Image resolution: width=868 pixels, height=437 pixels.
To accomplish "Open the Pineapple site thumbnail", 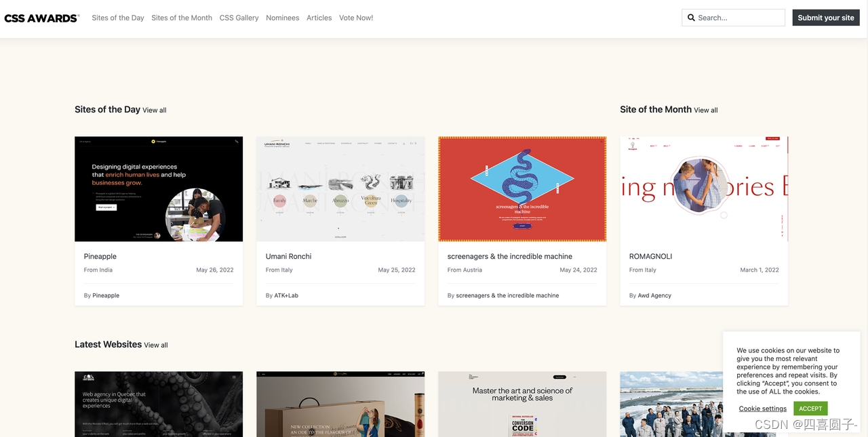I will (159, 189).
